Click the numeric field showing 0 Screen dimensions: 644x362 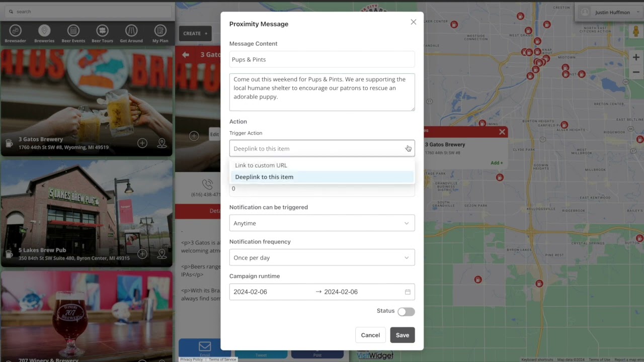click(322, 189)
